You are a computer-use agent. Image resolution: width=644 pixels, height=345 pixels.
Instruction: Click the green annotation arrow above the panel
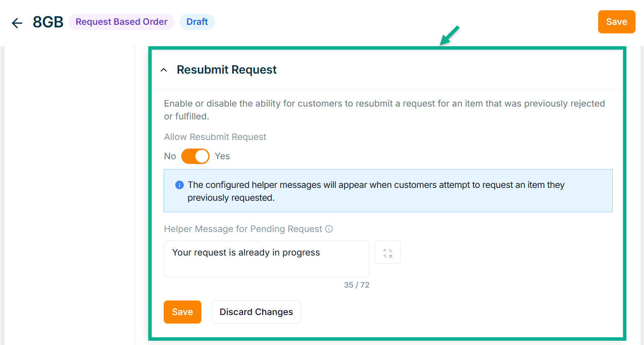[x=449, y=35]
